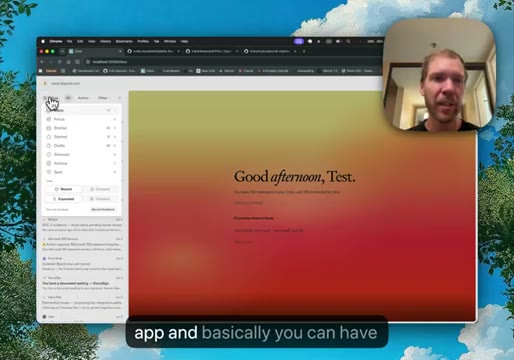The width and height of the screenshot is (514, 360).
Task: Choose the Recent view option
Action: [64, 189]
